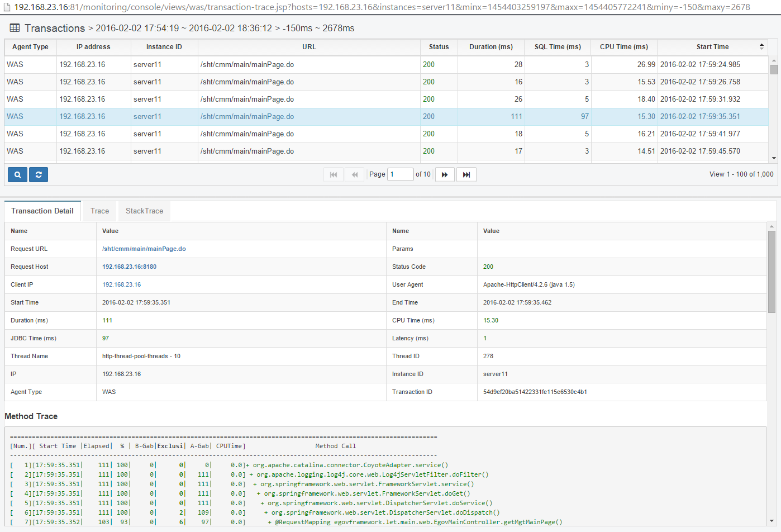The image size is (781, 532).
Task: Click the previous page arrow icon
Action: [x=355, y=174]
